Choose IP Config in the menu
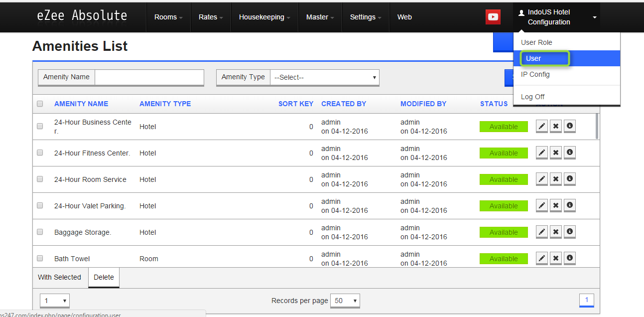The width and height of the screenshot is (644, 317). coord(567,74)
